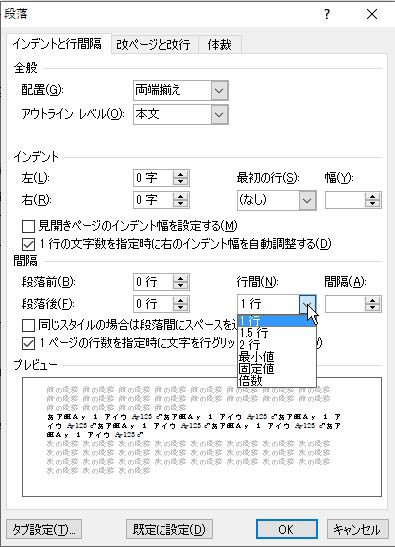Confirm with the OK button
The image size is (395, 547).
(x=286, y=530)
